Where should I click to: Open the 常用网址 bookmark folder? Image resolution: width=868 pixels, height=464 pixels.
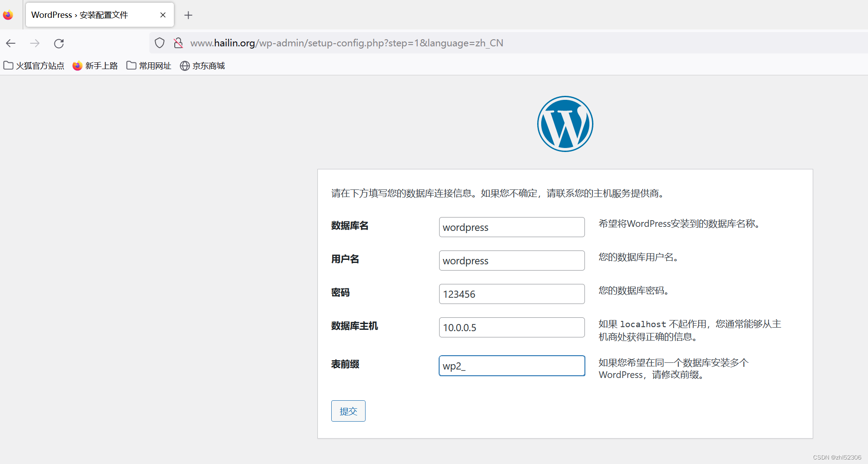tap(149, 66)
